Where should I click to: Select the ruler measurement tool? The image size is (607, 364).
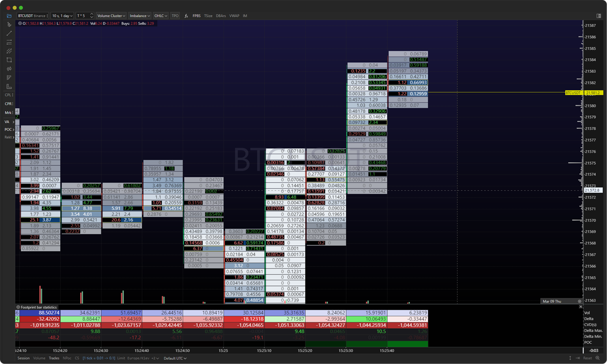click(x=8, y=87)
